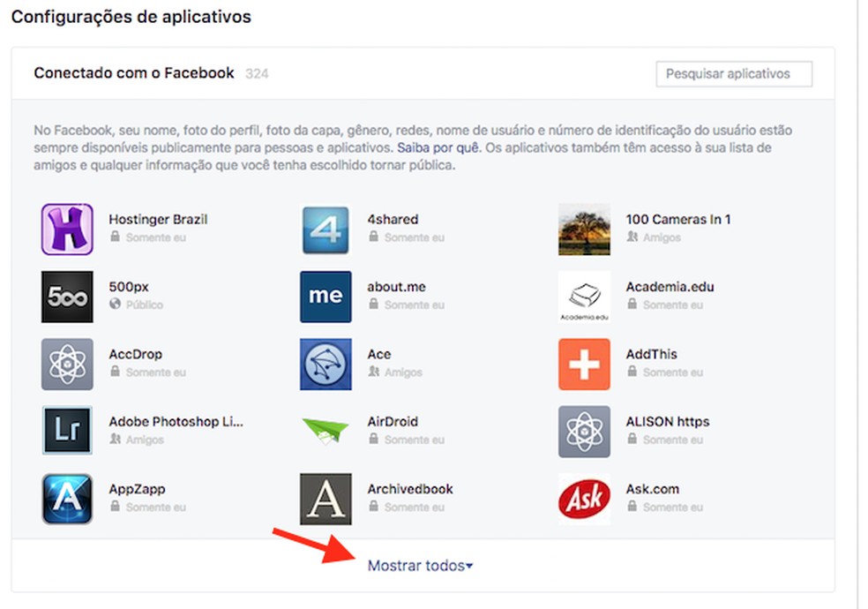Click the orange AddThis plus icon

click(583, 365)
